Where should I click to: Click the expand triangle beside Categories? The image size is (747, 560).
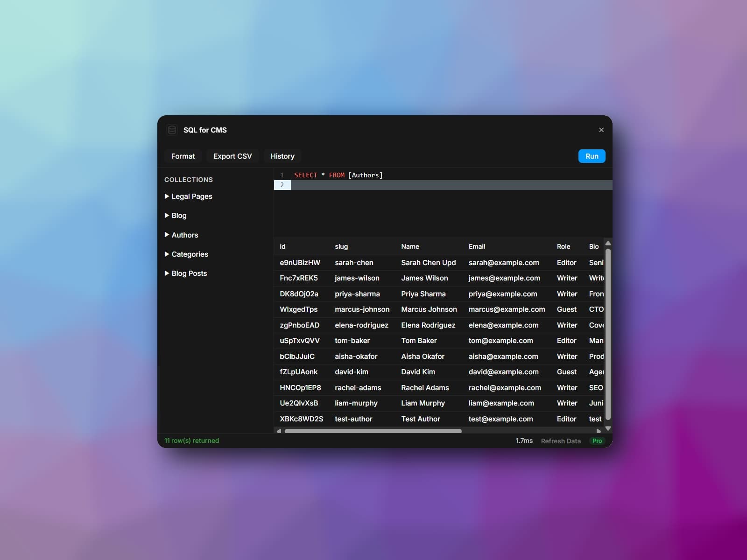(167, 254)
